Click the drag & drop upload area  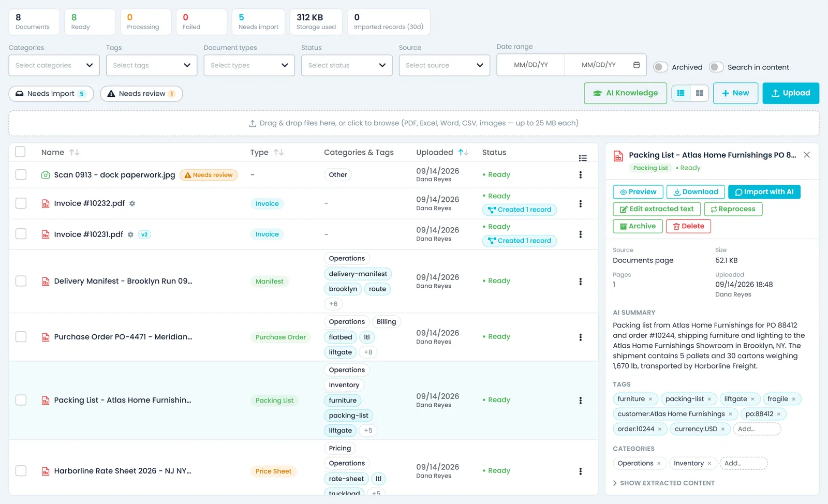point(414,123)
